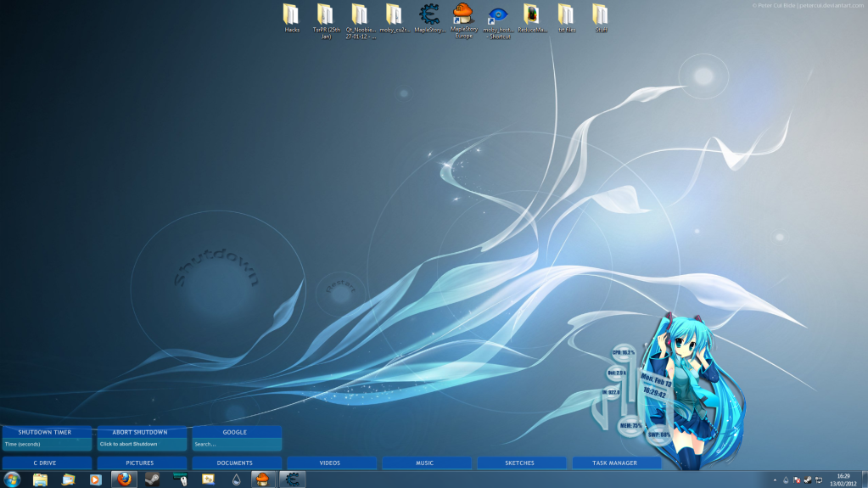The image size is (868, 488).
Task: Open the C DRIVE launcher button
Action: point(45,463)
